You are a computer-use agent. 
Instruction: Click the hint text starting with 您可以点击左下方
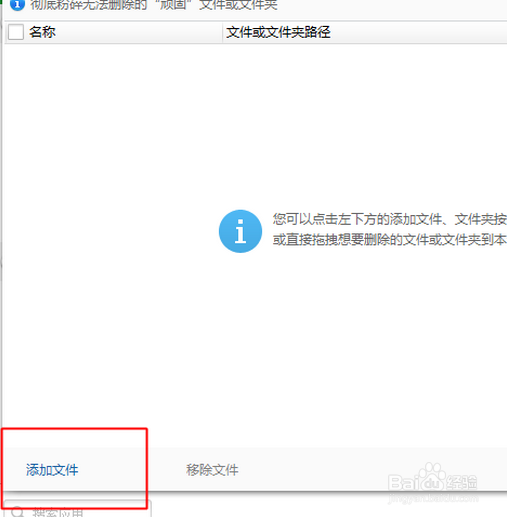click(390, 219)
